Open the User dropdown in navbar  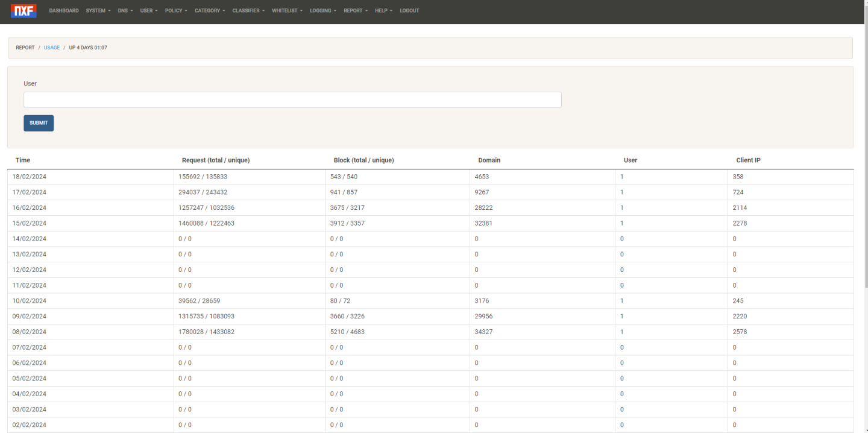point(149,11)
